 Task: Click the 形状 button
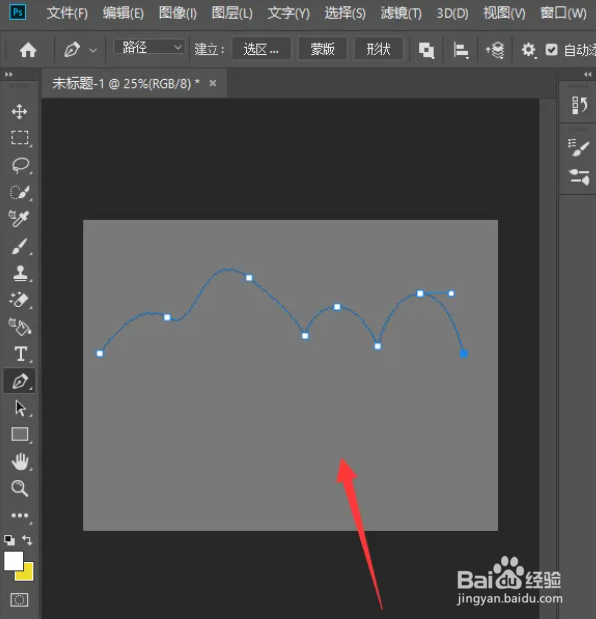tap(379, 49)
